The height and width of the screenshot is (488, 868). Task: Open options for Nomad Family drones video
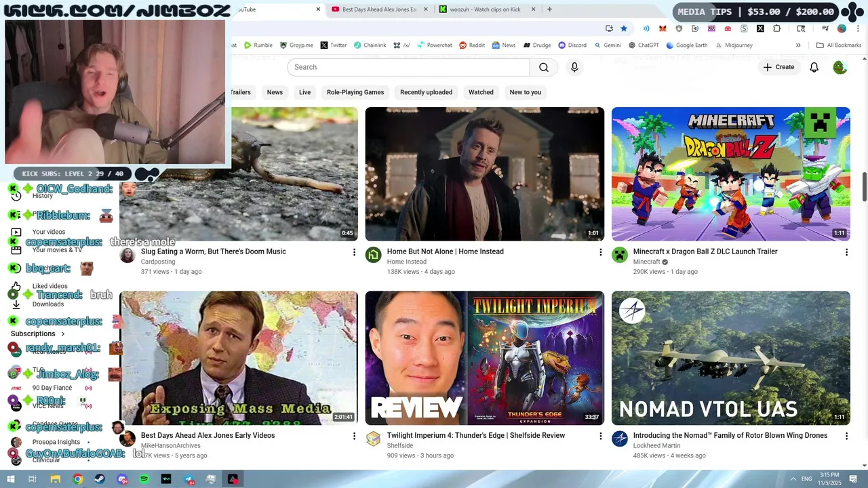click(846, 436)
